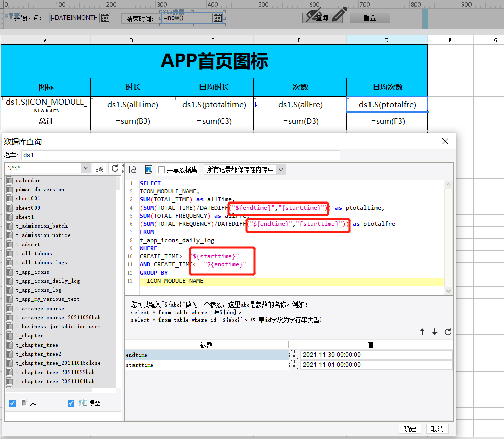
Task: Select t_app_icons_log in table list
Action: coord(39,290)
